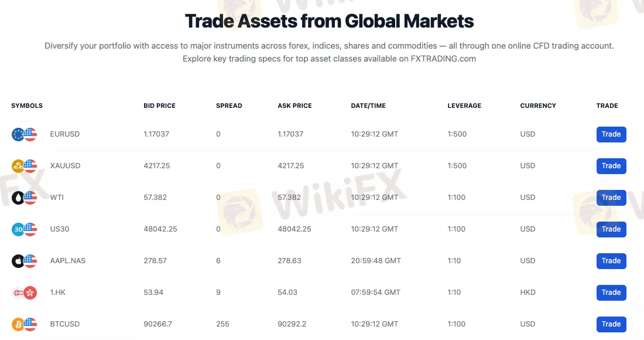Click the gold bars icon beside XAUUSD

point(18,166)
